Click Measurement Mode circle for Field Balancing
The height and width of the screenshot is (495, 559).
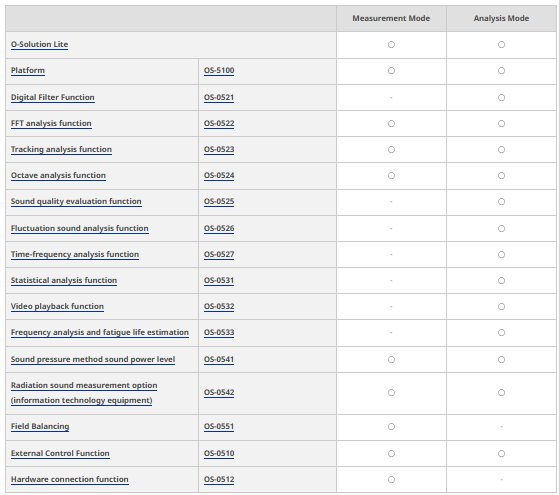coord(391,427)
